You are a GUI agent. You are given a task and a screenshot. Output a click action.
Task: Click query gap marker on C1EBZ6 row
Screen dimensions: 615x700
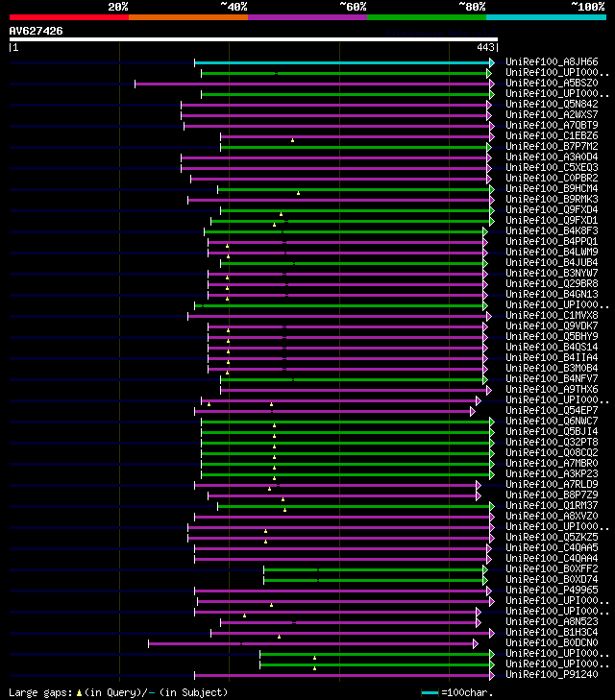[292, 140]
